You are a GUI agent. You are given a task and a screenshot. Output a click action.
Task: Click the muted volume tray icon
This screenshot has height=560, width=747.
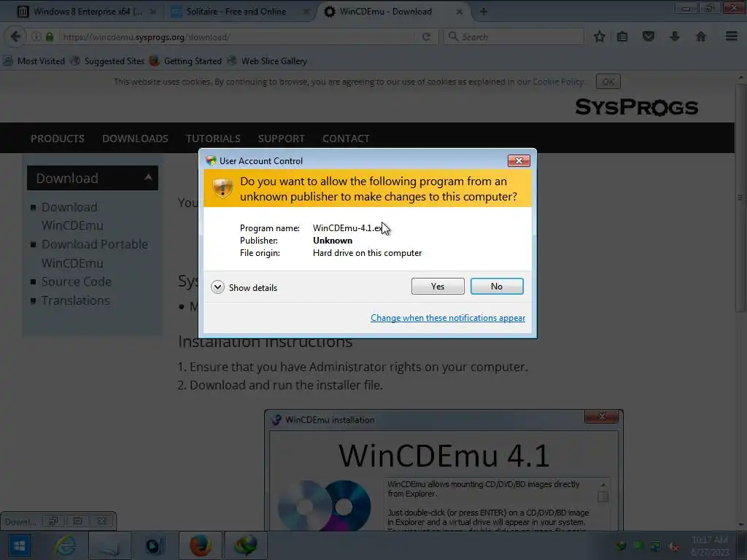pyautogui.click(x=673, y=546)
